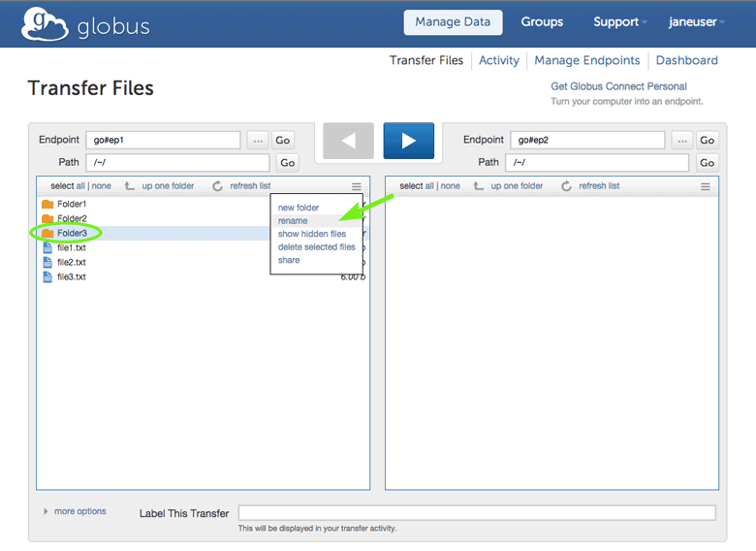
Task: Browse endpoints with left ellipsis button
Action: (x=258, y=141)
